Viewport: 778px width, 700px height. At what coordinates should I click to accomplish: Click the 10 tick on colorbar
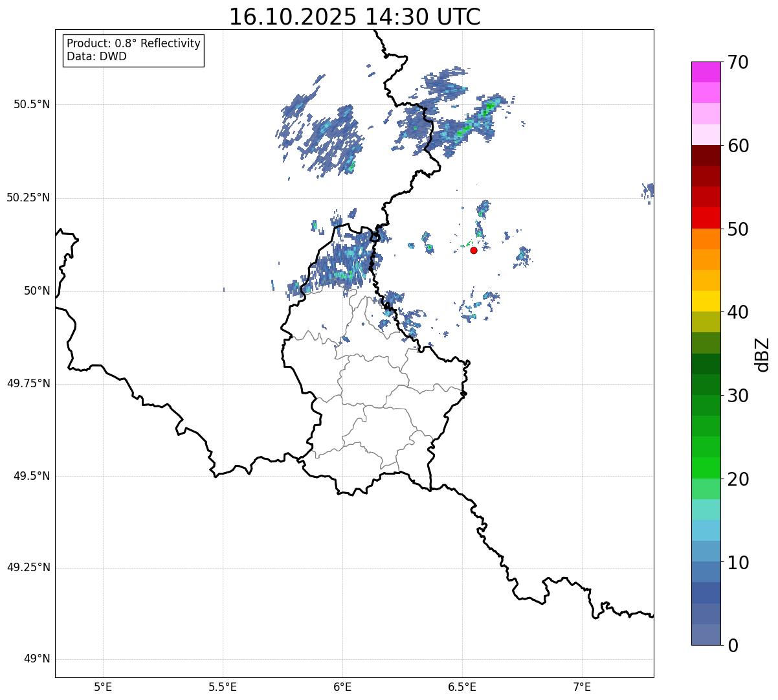pyautogui.click(x=738, y=562)
